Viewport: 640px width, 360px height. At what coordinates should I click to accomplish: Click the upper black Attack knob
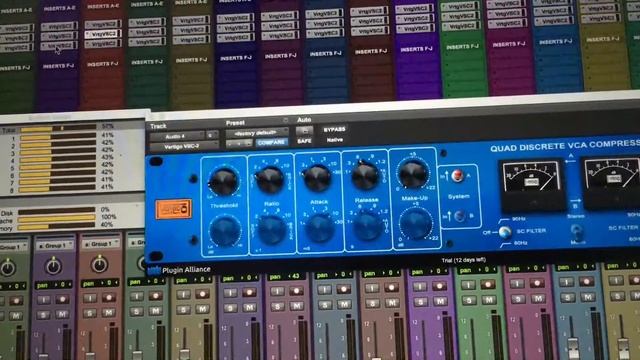[x=317, y=178]
